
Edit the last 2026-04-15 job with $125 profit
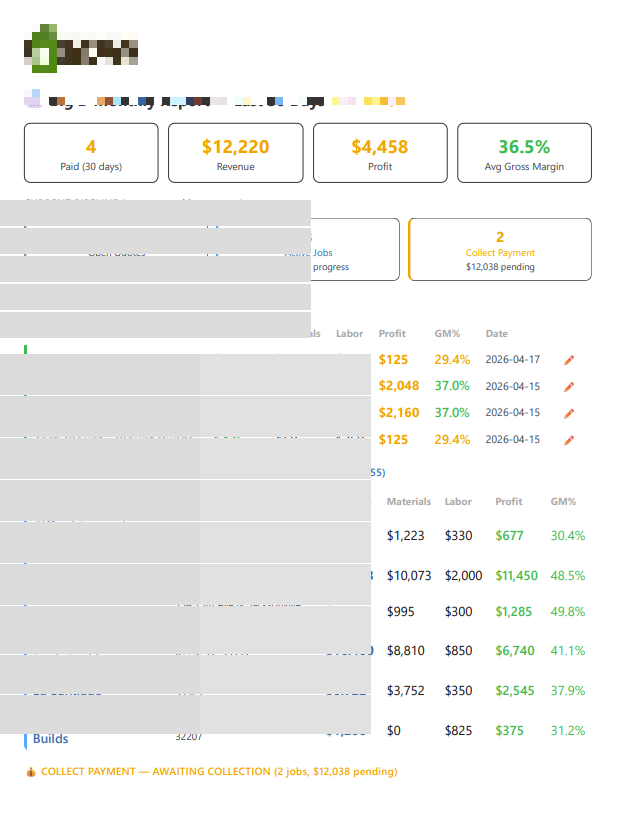click(569, 440)
